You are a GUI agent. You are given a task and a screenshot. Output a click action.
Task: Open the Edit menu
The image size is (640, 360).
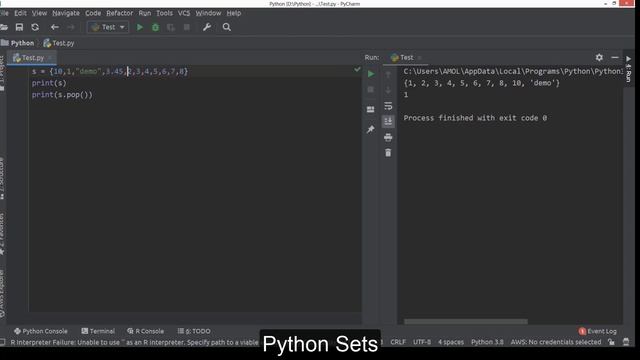pyautogui.click(x=20, y=13)
